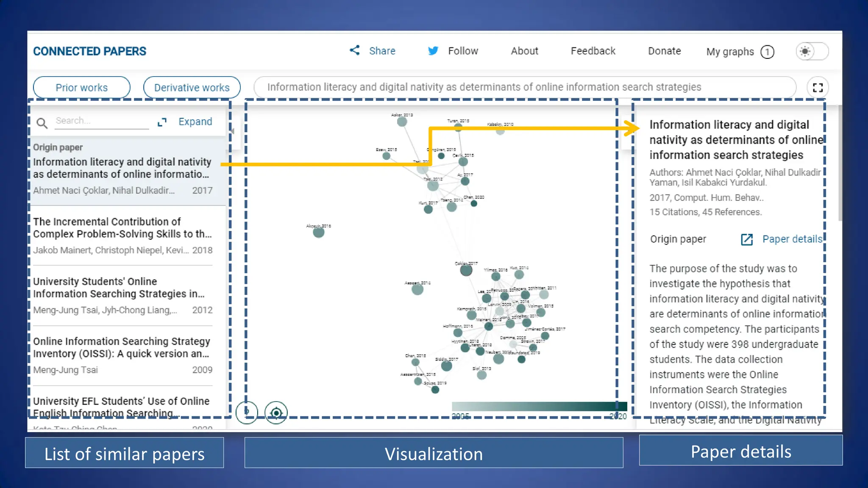This screenshot has height=488, width=868.
Task: Click the fullscreen icon beside the title bar
Action: click(x=818, y=88)
